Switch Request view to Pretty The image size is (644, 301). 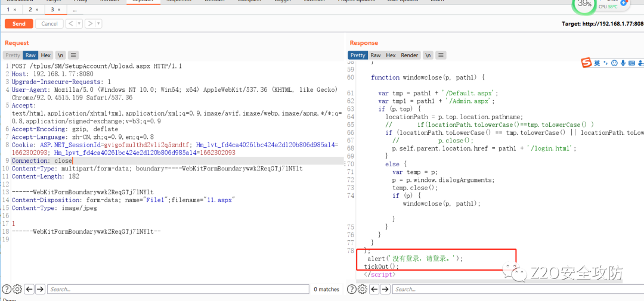pyautogui.click(x=13, y=55)
